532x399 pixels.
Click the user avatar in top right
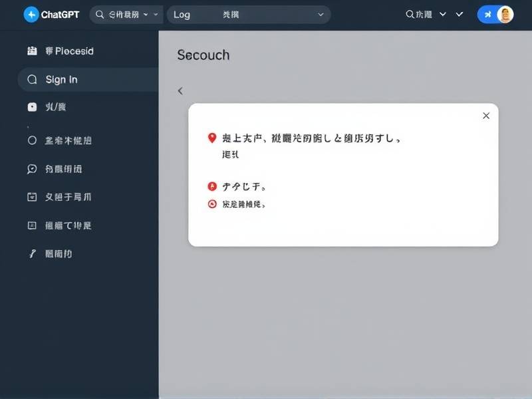pyautogui.click(x=505, y=15)
